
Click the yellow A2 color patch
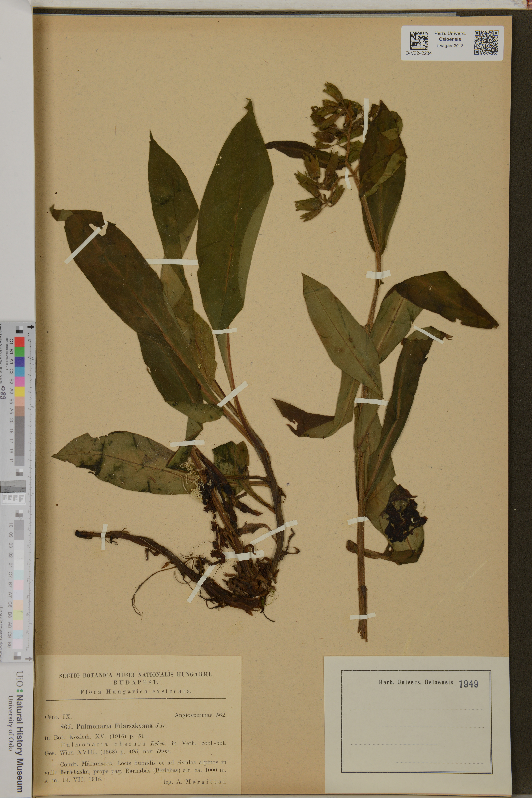click(20, 392)
